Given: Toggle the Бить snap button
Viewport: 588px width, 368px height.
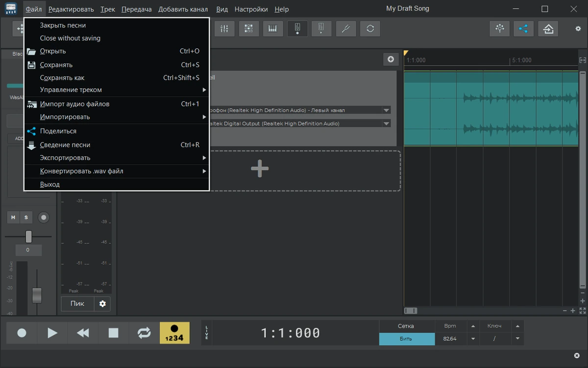Looking at the screenshot, I should pyautogui.click(x=406, y=339).
